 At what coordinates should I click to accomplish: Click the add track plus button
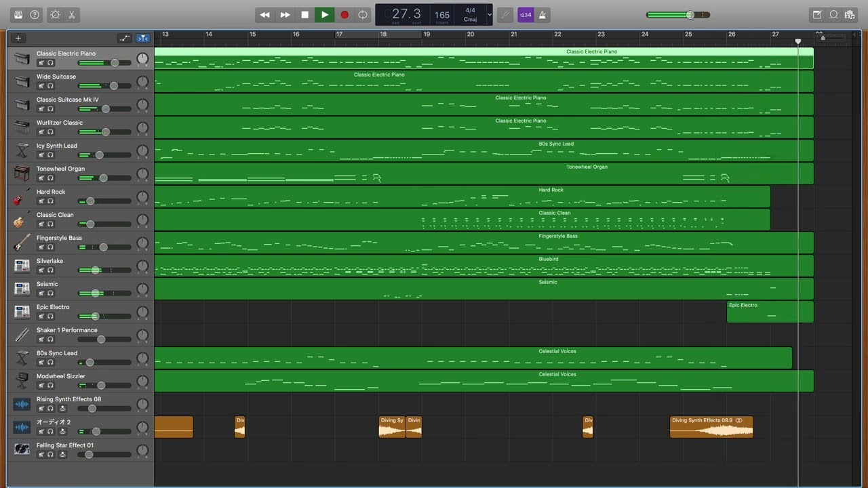(x=18, y=39)
